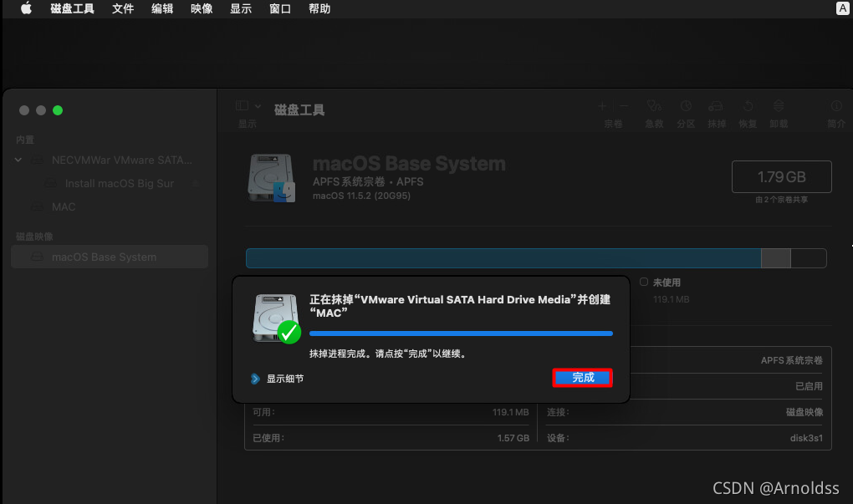Select the MAC volume in sidebar

point(64,206)
